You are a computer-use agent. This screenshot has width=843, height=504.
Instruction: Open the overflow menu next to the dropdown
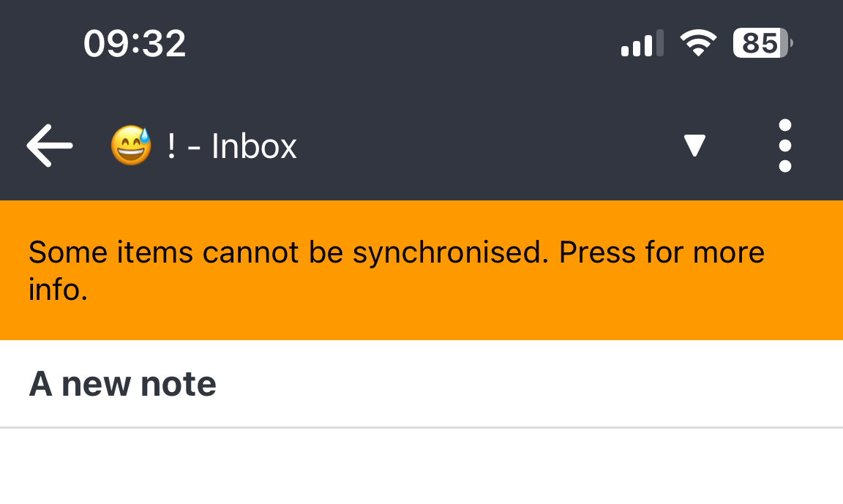point(784,146)
